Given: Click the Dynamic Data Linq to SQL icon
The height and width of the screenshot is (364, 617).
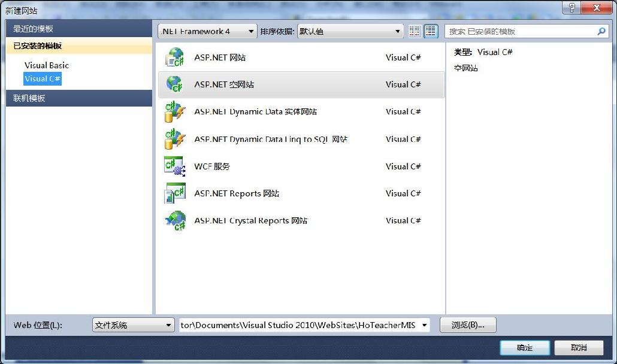Looking at the screenshot, I should (x=175, y=139).
